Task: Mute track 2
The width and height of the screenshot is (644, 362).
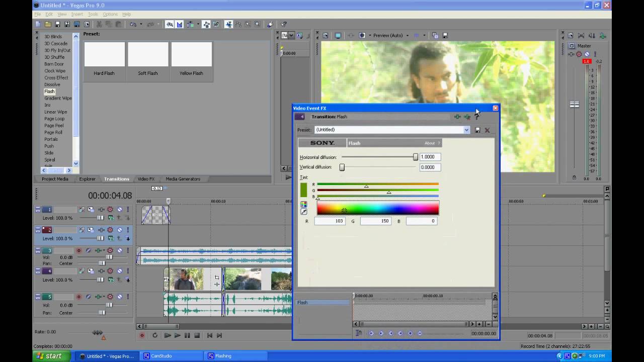Action: click(x=120, y=230)
